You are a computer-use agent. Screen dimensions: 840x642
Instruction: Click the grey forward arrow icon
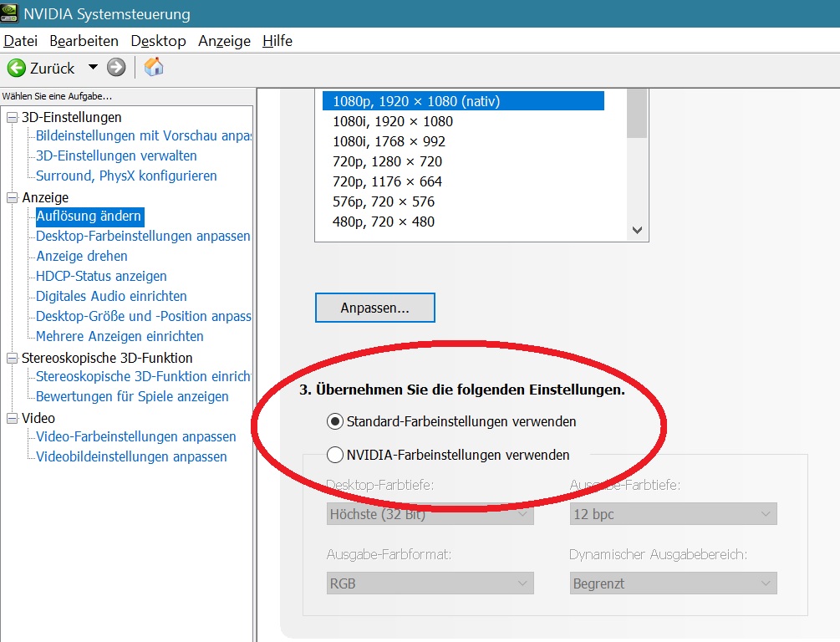(115, 68)
